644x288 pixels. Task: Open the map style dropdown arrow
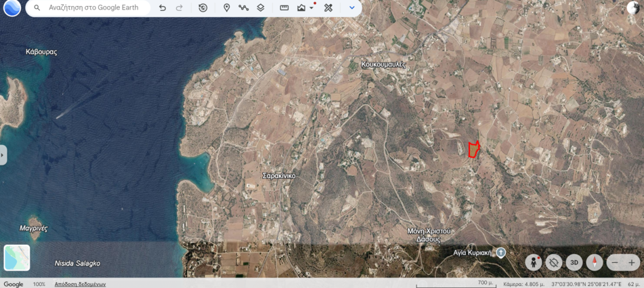pyautogui.click(x=312, y=8)
